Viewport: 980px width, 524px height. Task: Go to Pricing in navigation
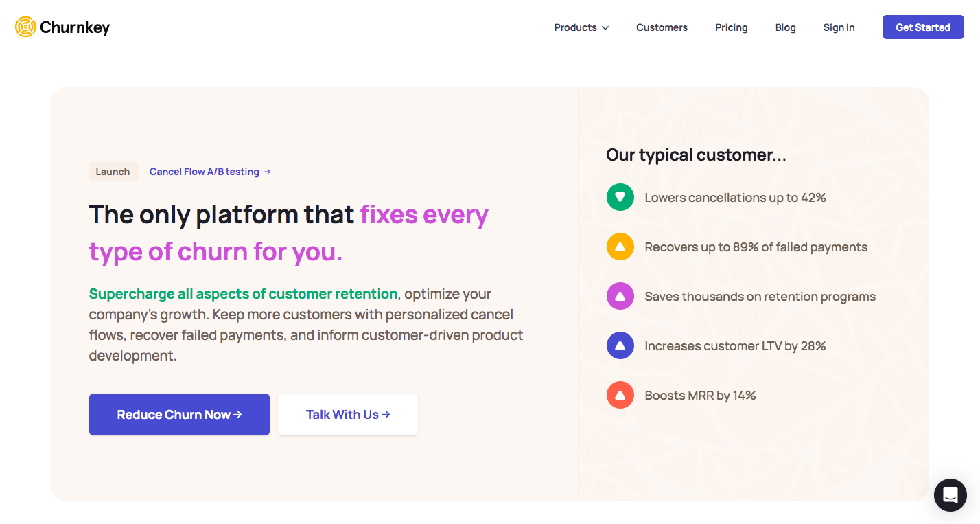[x=731, y=27]
